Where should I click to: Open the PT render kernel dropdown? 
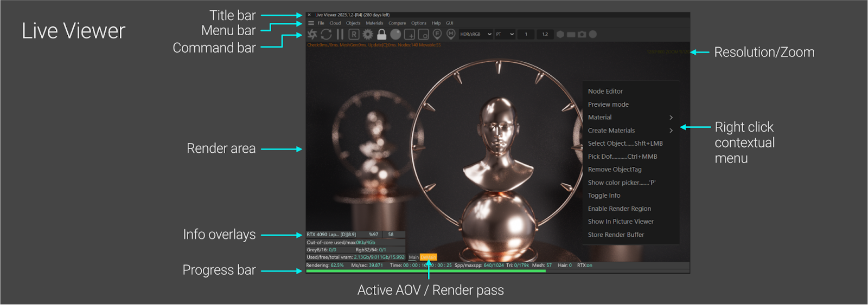pyautogui.click(x=505, y=35)
